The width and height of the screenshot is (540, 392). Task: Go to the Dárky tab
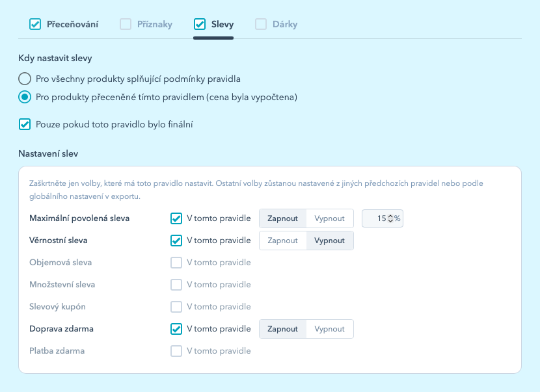285,25
